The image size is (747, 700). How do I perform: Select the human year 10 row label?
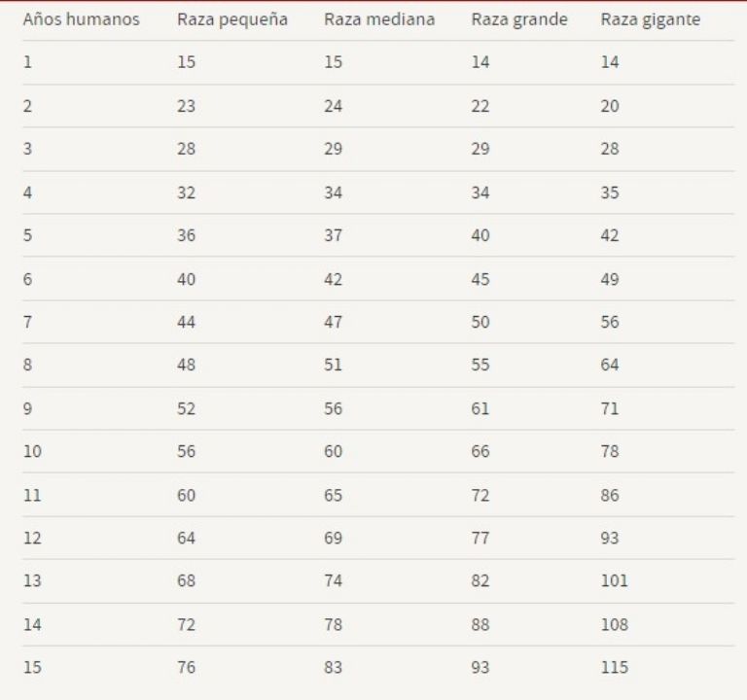tap(32, 451)
